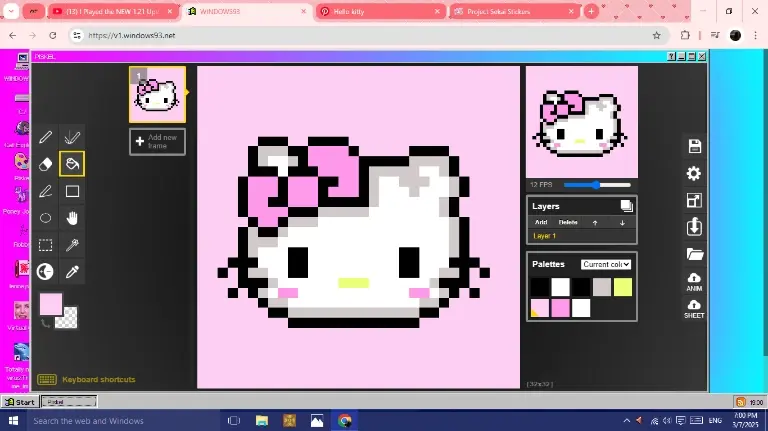The height and width of the screenshot is (431, 768).
Task: Select the Eraser tool
Action: pyautogui.click(x=46, y=164)
